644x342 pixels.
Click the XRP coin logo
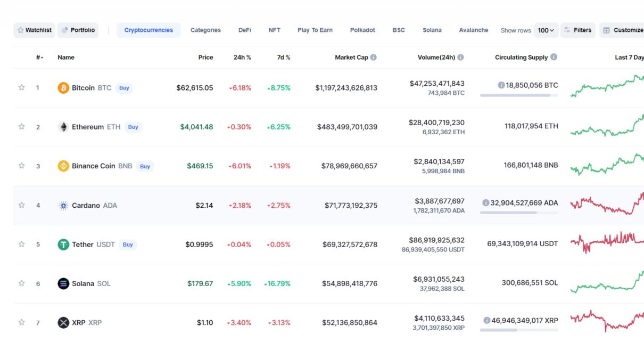[x=63, y=322]
